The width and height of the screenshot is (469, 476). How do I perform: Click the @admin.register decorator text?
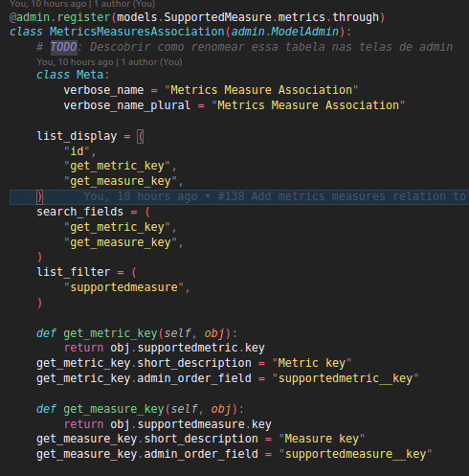[x=60, y=17]
